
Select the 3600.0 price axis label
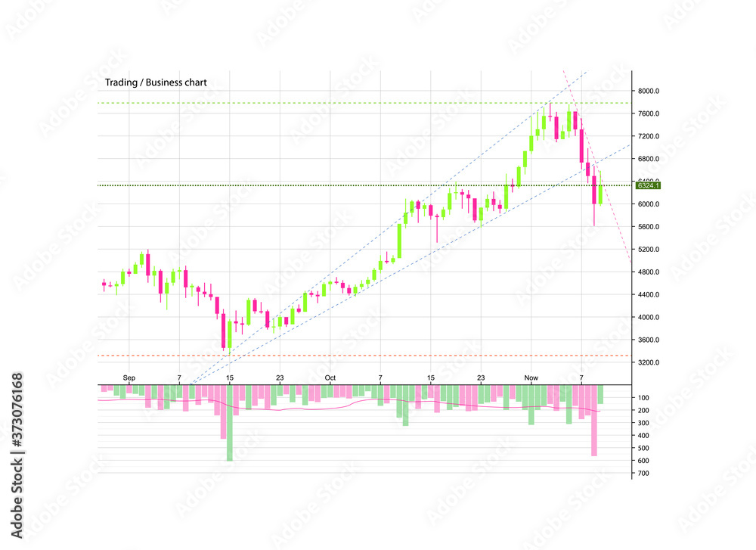[x=649, y=340]
